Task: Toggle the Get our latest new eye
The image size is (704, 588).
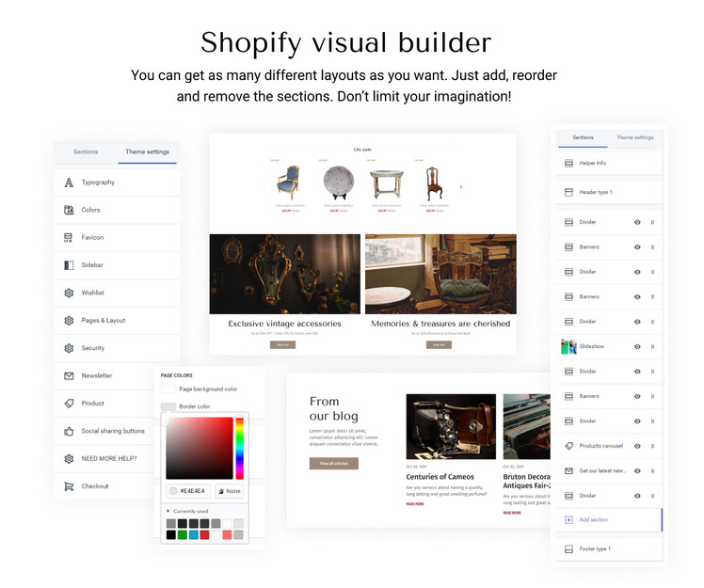Action: click(637, 470)
